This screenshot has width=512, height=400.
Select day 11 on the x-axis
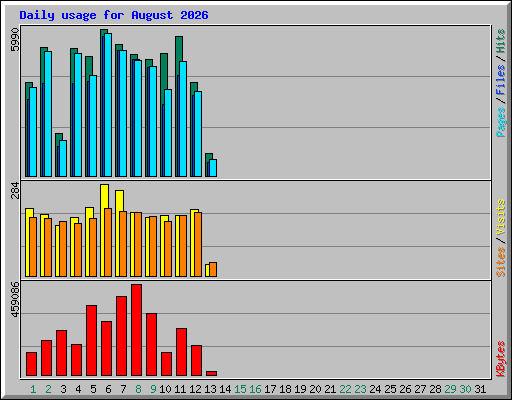pos(180,389)
